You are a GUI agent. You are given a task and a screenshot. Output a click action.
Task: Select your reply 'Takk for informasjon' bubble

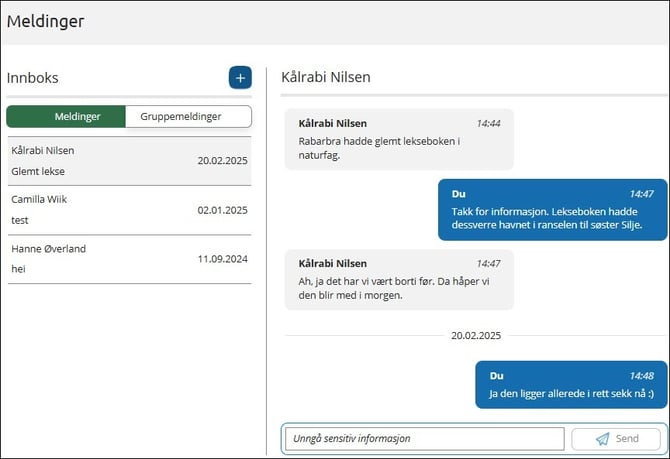(x=552, y=209)
